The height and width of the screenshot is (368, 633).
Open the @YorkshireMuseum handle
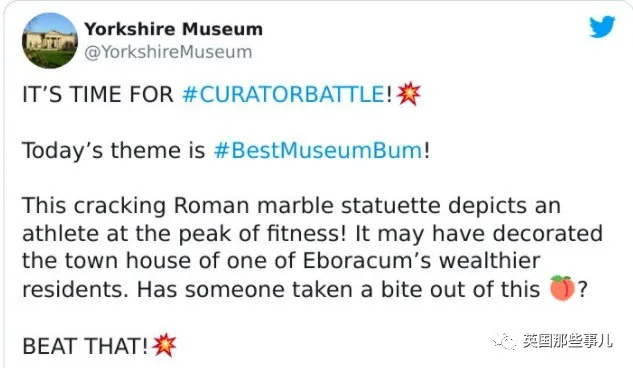click(x=168, y=52)
